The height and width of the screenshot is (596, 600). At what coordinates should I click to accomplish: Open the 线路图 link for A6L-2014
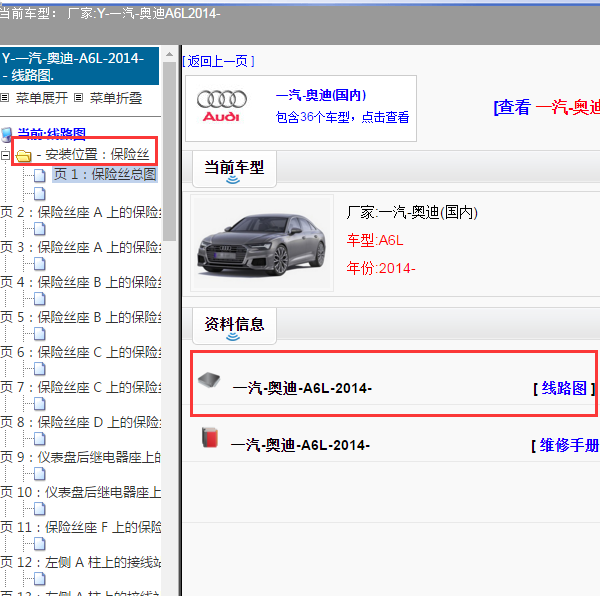pyautogui.click(x=564, y=389)
